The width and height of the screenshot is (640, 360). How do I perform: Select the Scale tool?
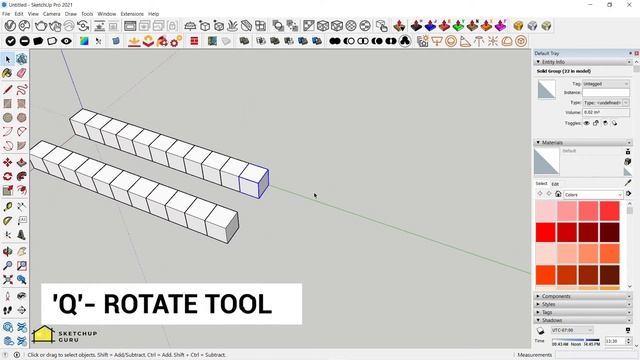[7, 190]
